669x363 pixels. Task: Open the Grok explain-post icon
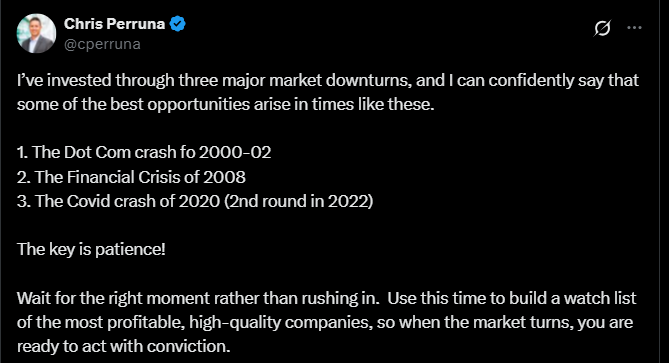pyautogui.click(x=602, y=28)
